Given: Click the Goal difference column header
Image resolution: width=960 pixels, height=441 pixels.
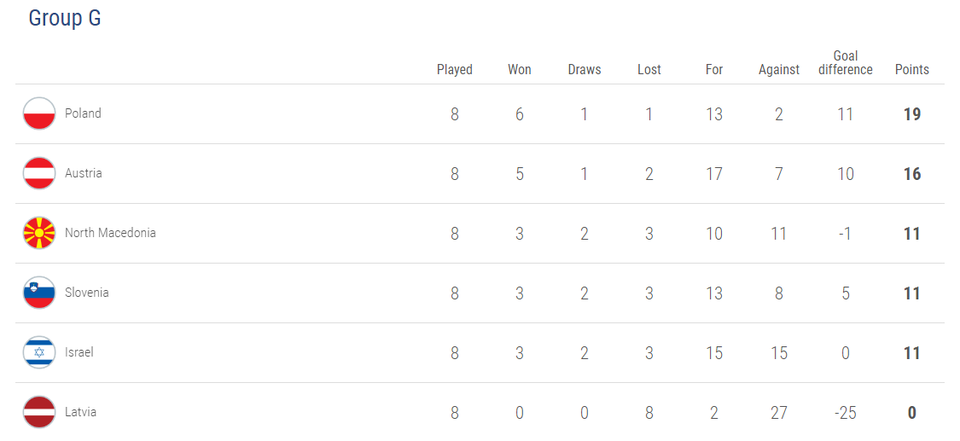Looking at the screenshot, I should point(845,63).
